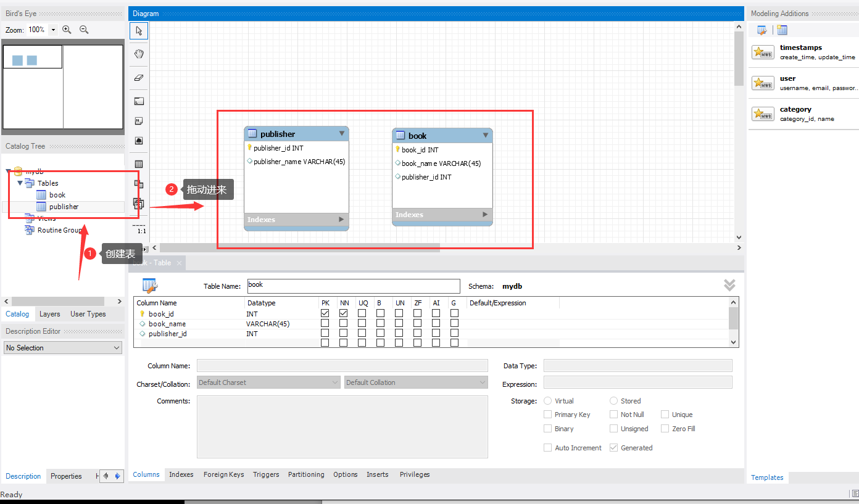Image resolution: width=859 pixels, height=504 pixels.
Task: Select the Hand pan tool
Action: pyautogui.click(x=138, y=54)
